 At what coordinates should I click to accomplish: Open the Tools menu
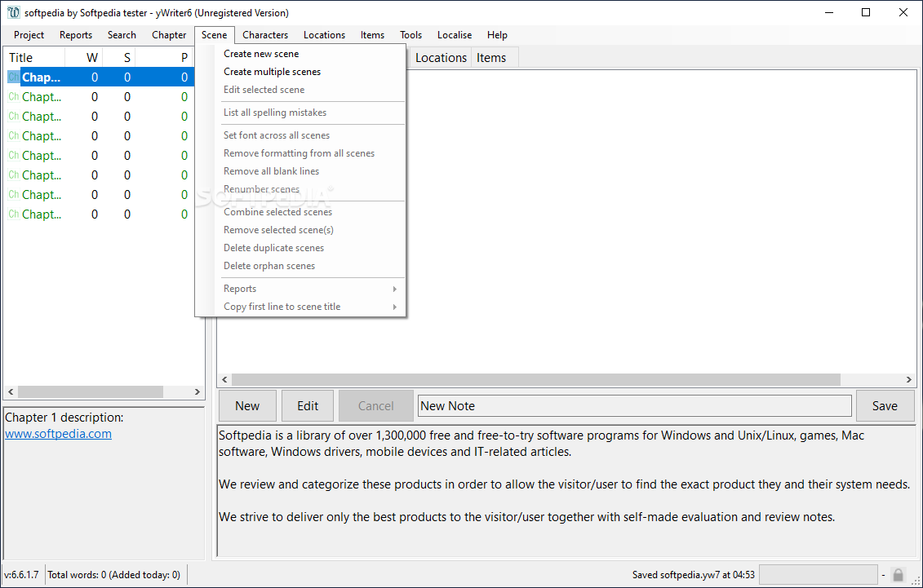(410, 35)
